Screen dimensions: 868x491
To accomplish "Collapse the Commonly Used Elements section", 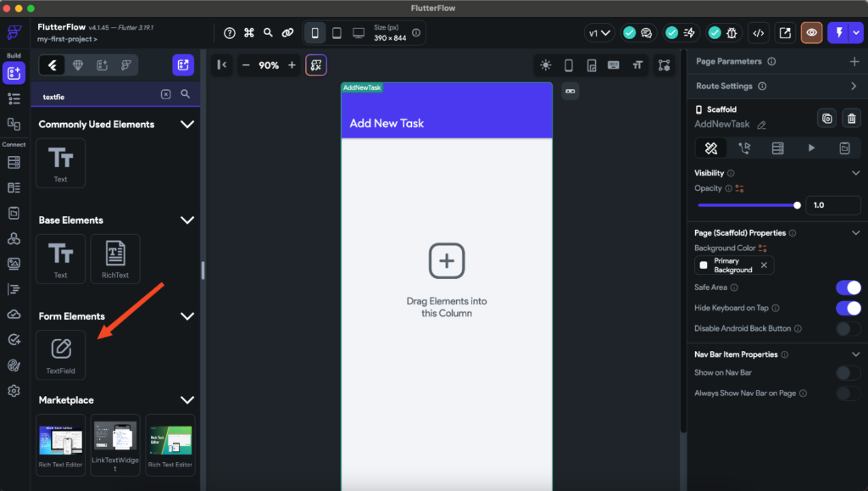I will coord(187,124).
